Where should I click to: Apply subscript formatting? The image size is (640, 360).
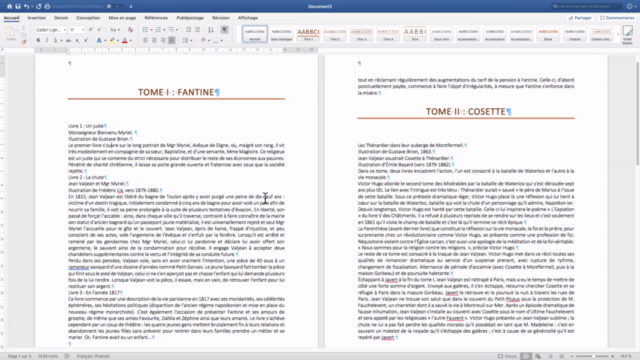[x=77, y=40]
